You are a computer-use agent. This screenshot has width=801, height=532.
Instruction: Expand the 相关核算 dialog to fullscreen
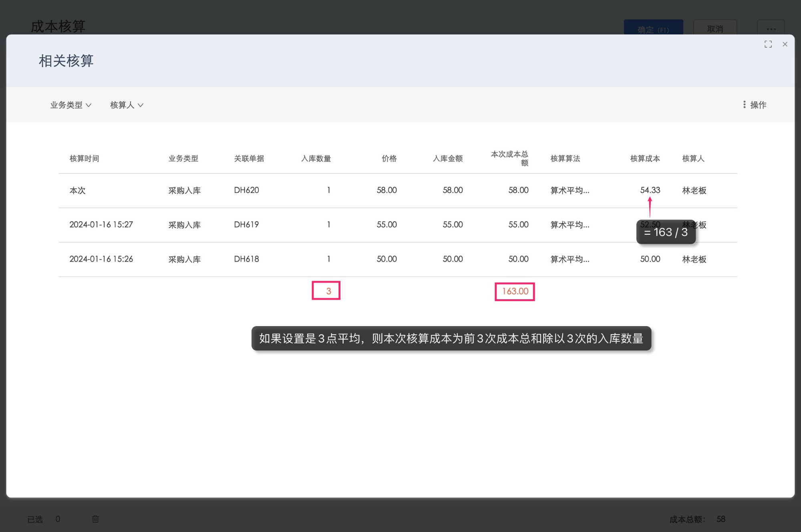tap(768, 44)
